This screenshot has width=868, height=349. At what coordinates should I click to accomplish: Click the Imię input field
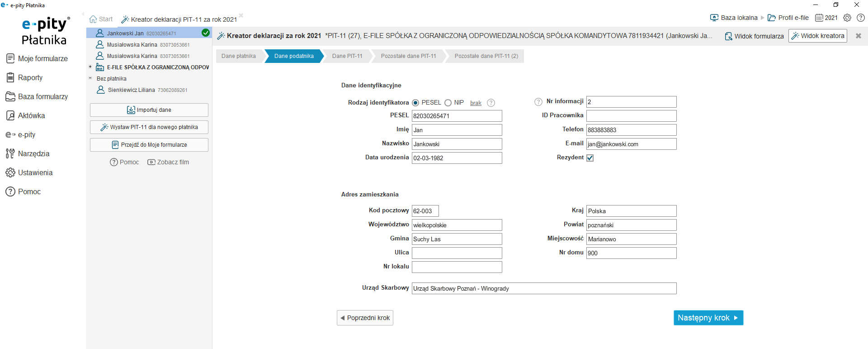tap(457, 130)
